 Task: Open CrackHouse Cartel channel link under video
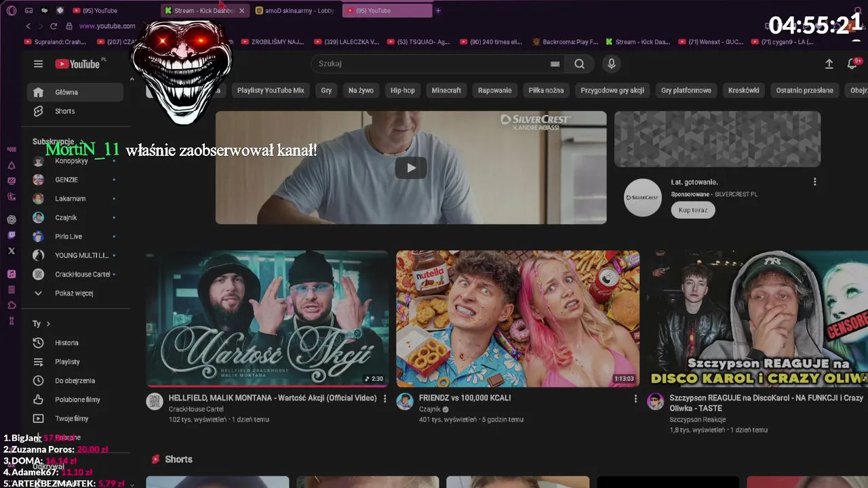[x=196, y=409]
